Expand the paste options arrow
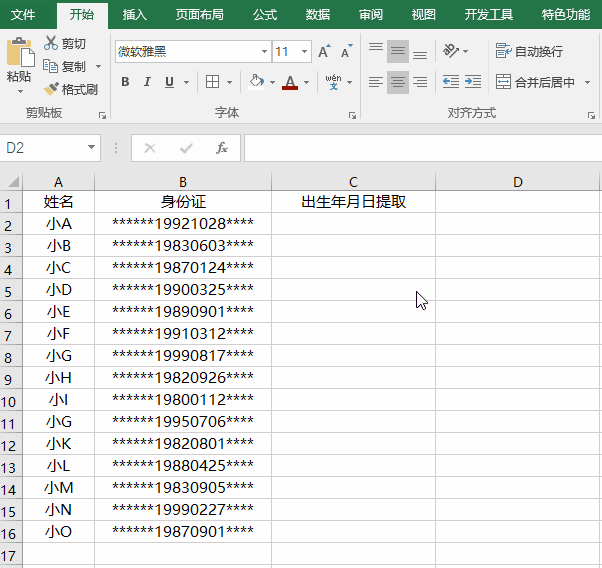602x568 pixels. [20, 91]
